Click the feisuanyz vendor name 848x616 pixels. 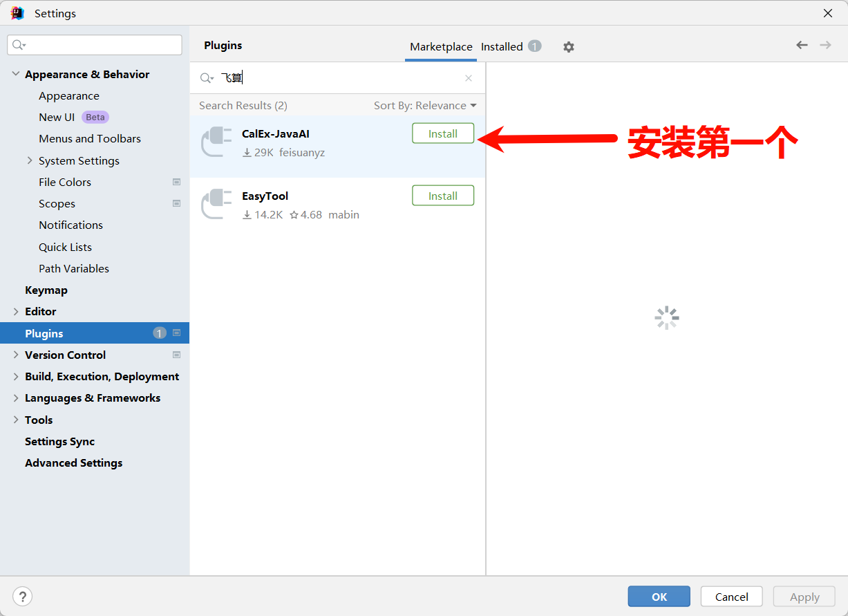point(302,152)
